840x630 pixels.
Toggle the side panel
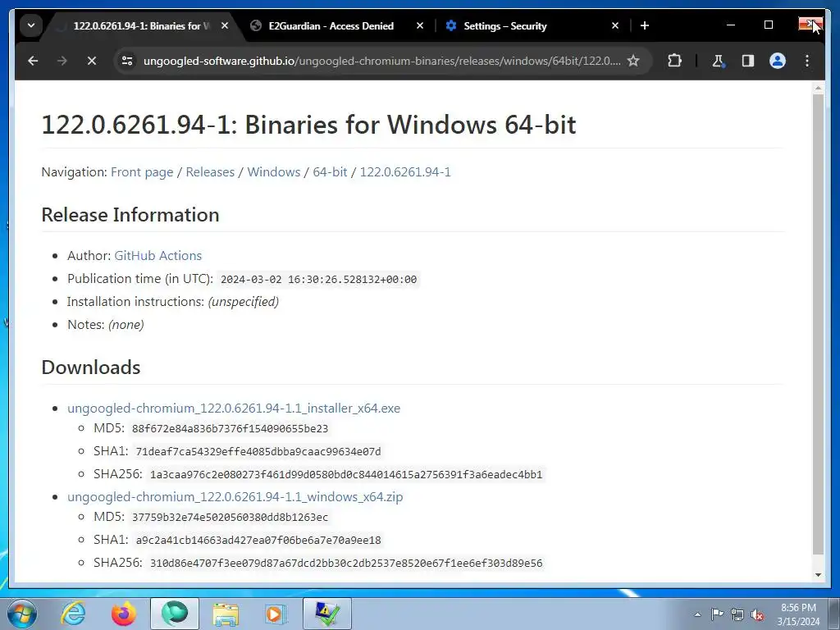pyautogui.click(x=748, y=61)
